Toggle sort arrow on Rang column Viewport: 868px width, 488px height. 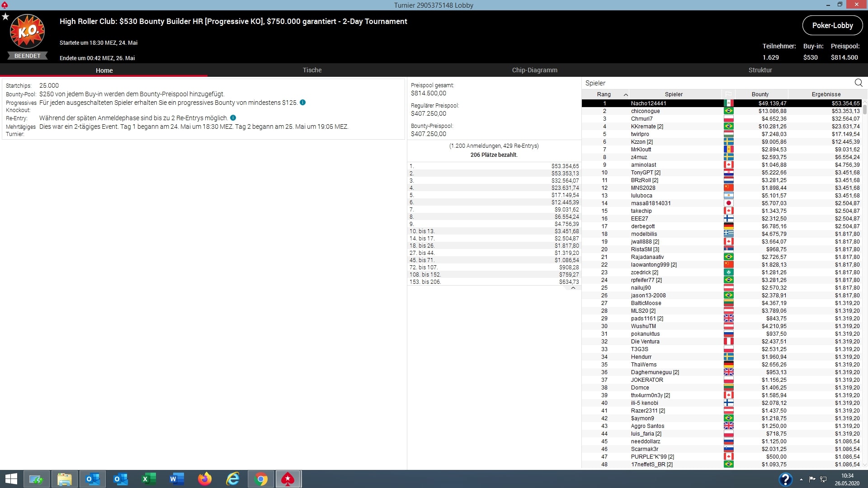[626, 94]
